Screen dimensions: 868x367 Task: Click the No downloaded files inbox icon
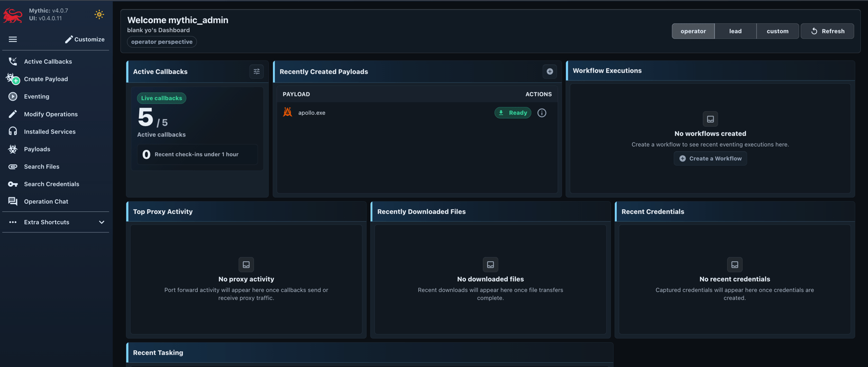(490, 264)
